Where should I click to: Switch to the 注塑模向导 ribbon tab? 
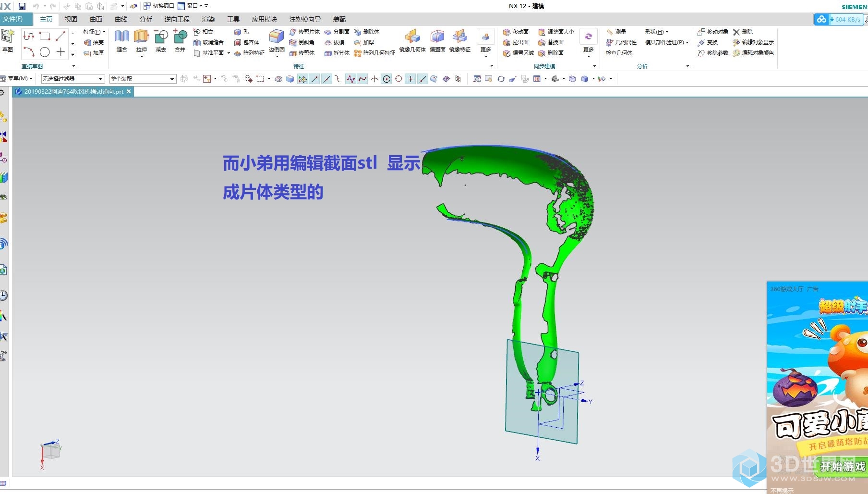pos(305,19)
